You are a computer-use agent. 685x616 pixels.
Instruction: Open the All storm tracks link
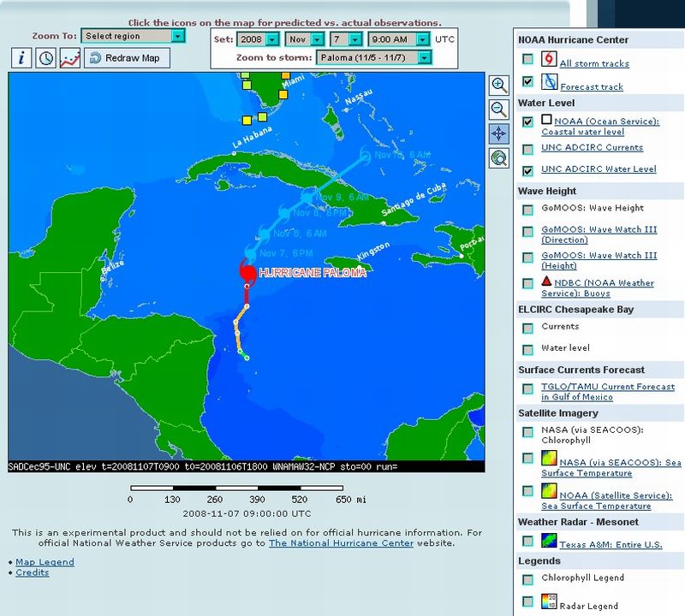click(594, 64)
